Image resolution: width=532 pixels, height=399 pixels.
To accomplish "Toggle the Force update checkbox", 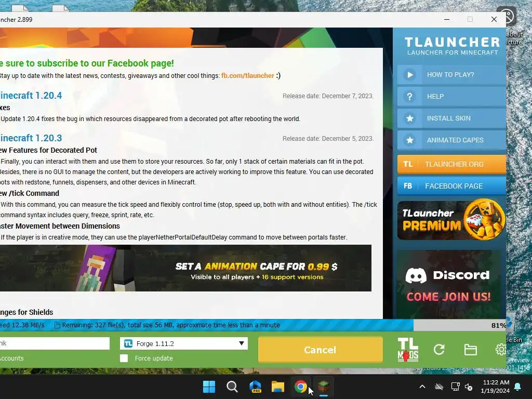I will pos(124,358).
